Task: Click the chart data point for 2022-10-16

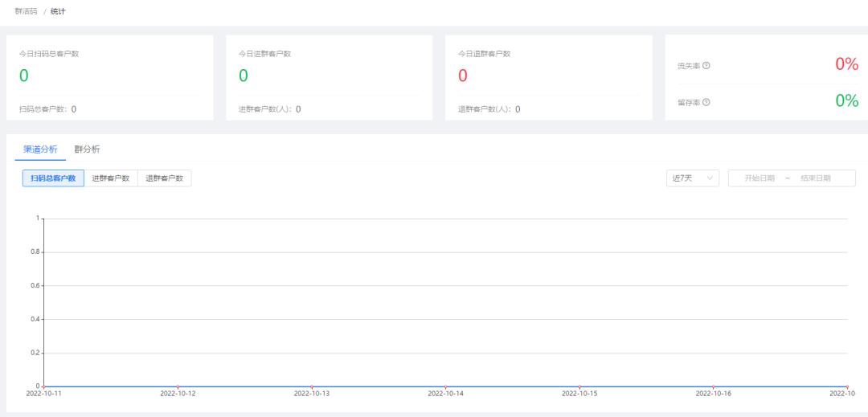Action: point(713,386)
